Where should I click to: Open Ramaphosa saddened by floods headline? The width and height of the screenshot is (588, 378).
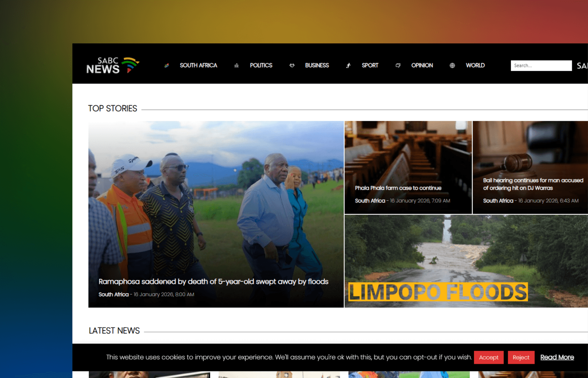(213, 282)
